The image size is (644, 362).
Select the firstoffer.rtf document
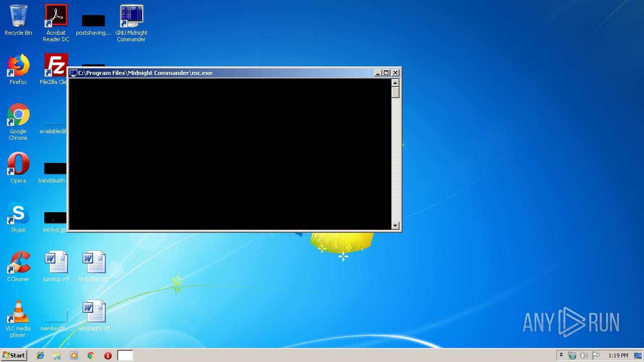[x=94, y=266]
